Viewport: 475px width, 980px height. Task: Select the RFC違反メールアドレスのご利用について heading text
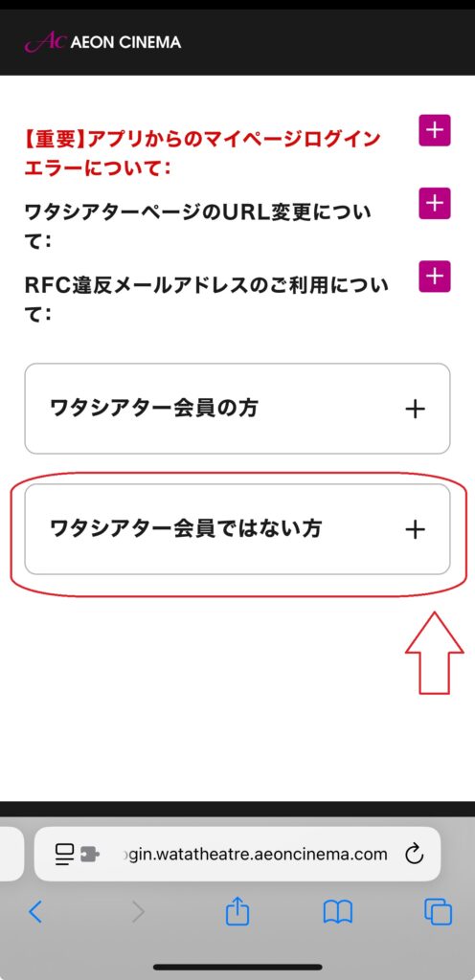pos(206,299)
